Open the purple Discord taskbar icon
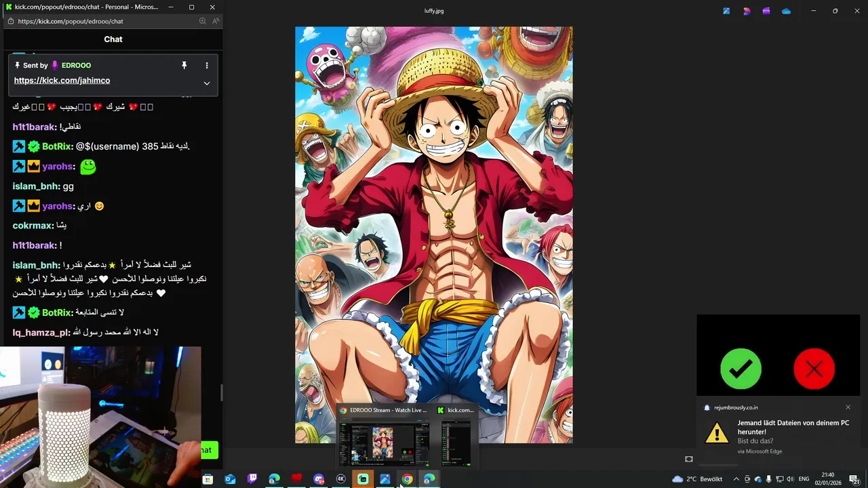 (319, 479)
